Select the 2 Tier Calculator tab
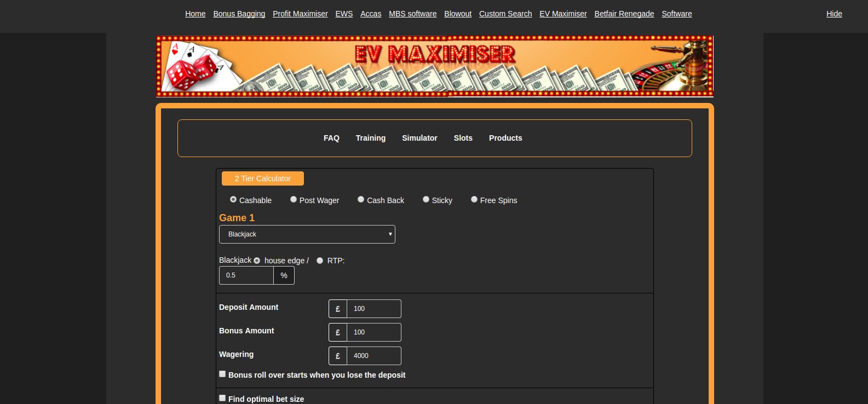The height and width of the screenshot is (404, 868). tap(263, 178)
